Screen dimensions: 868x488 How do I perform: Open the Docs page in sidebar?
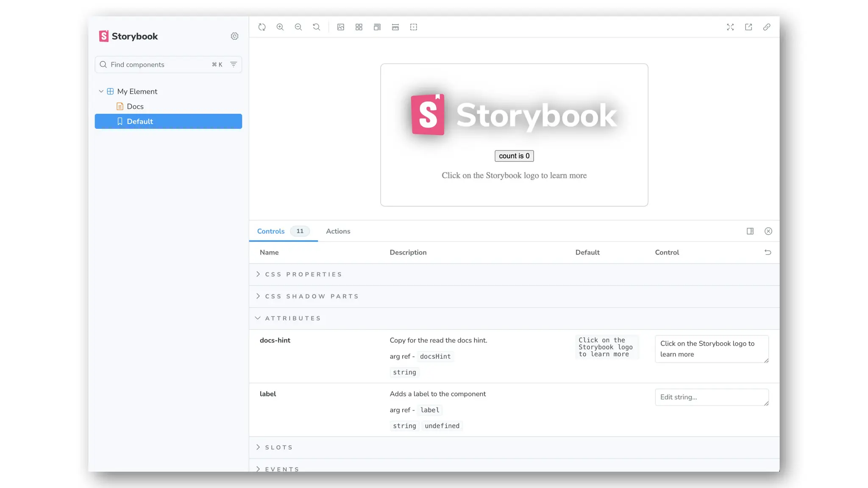[x=135, y=106]
